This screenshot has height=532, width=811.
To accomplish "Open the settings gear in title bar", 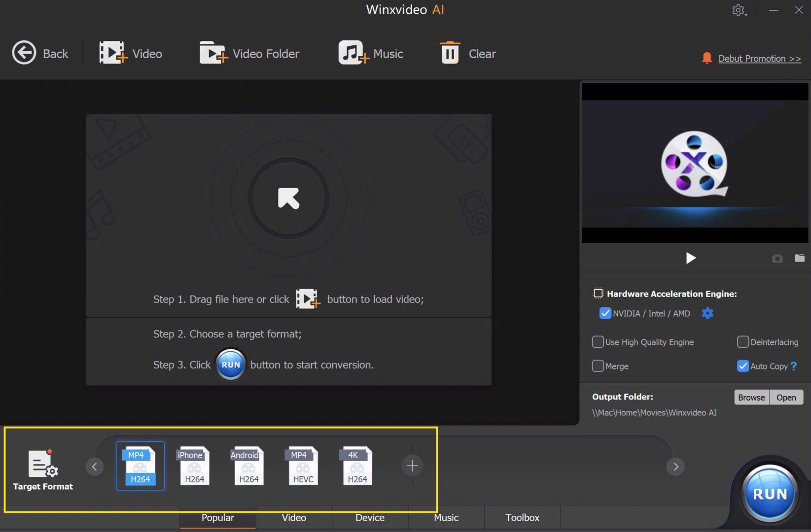I will coord(739,10).
